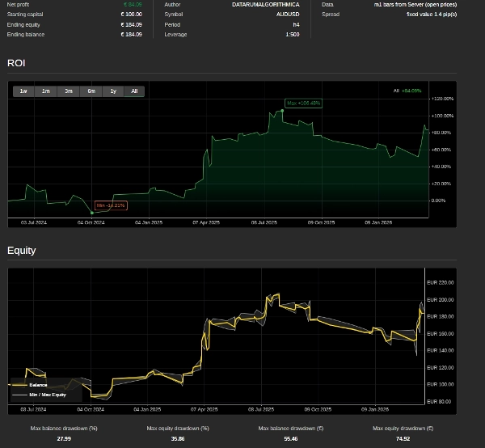Screen dimensions: 485x448
Task: Choose the 6m range on ROI chart
Action: click(91, 91)
